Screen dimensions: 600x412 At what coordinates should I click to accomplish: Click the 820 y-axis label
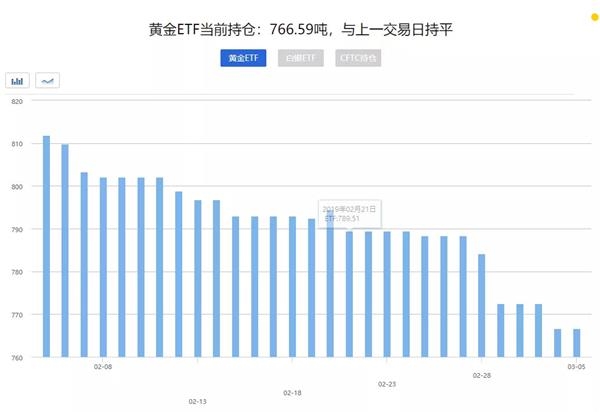pyautogui.click(x=17, y=101)
